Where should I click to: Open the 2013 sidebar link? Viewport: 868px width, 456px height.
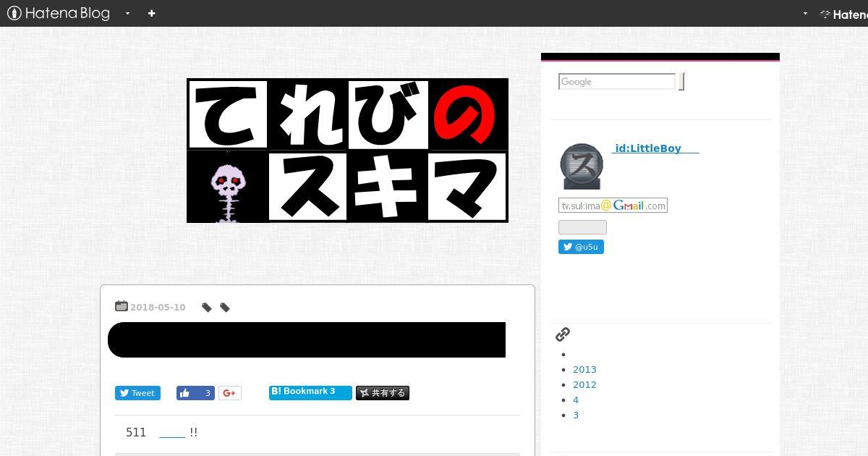pyautogui.click(x=584, y=369)
